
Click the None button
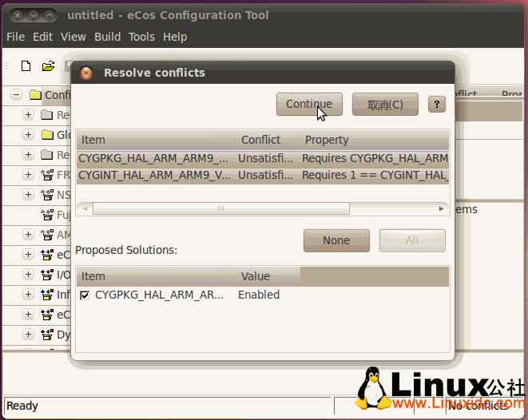point(336,240)
